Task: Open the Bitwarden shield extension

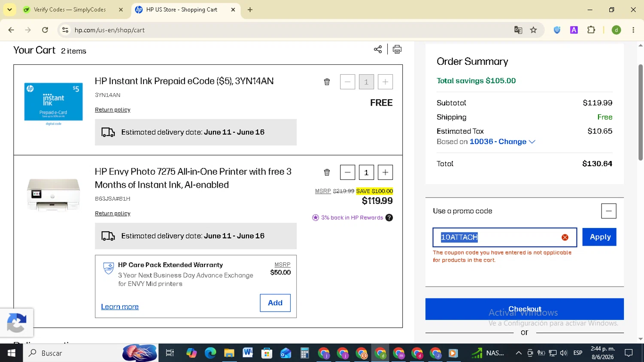Action: pyautogui.click(x=557, y=30)
